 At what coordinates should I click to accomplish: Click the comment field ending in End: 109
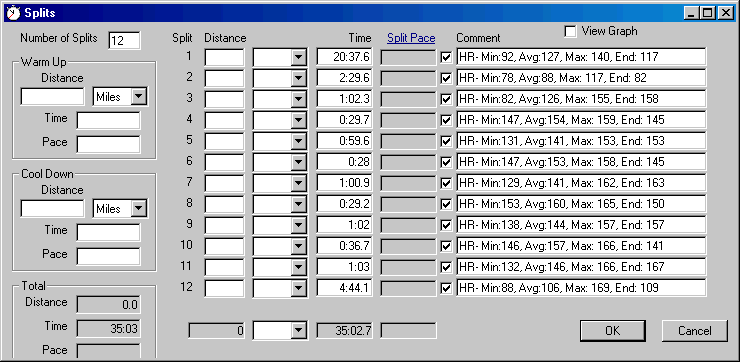point(581,288)
